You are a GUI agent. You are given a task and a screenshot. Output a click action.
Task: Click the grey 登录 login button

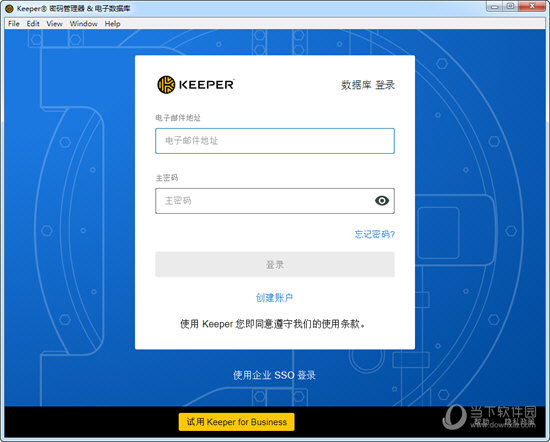pos(275,264)
